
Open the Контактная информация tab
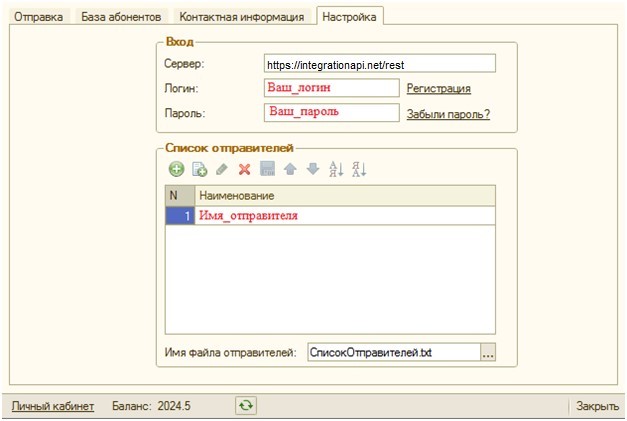click(242, 17)
